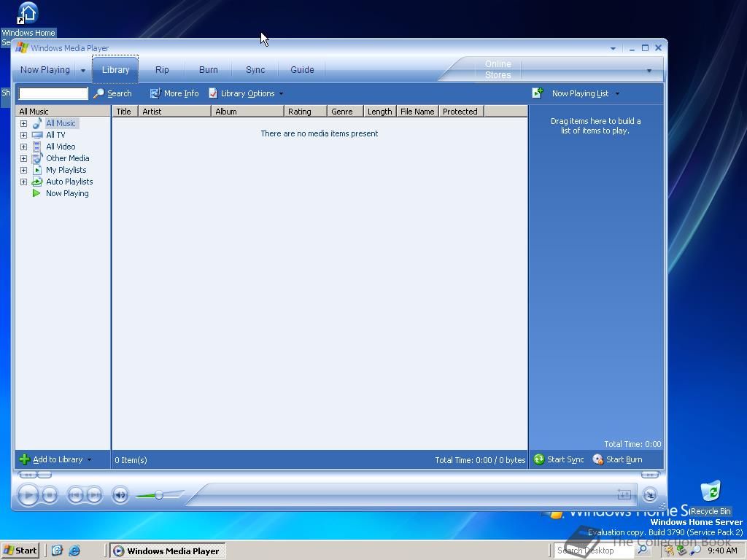This screenshot has height=560, width=747.
Task: Switch to the Burn tab
Action: [x=208, y=69]
